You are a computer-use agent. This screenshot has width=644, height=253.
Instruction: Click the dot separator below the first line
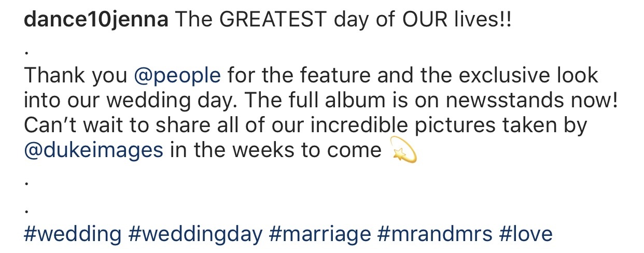pos(26,53)
